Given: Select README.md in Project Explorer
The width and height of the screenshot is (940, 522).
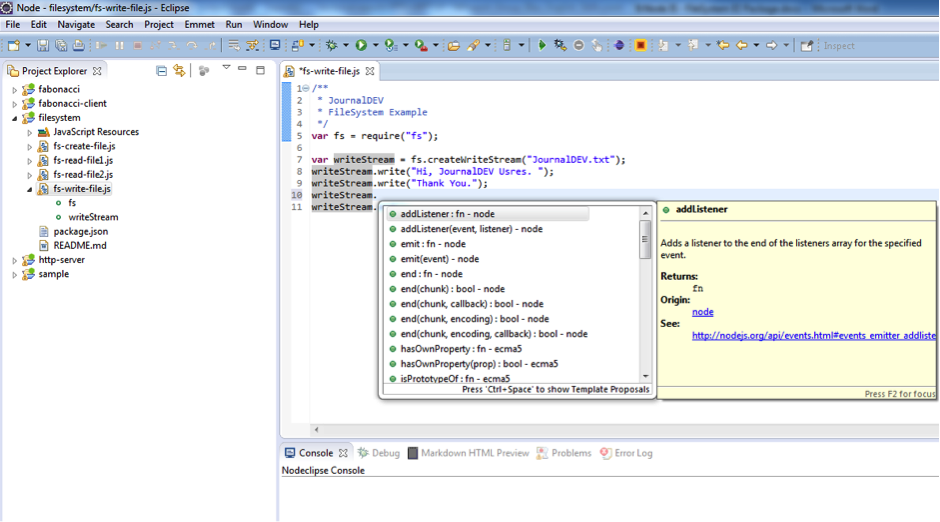Looking at the screenshot, I should (80, 246).
